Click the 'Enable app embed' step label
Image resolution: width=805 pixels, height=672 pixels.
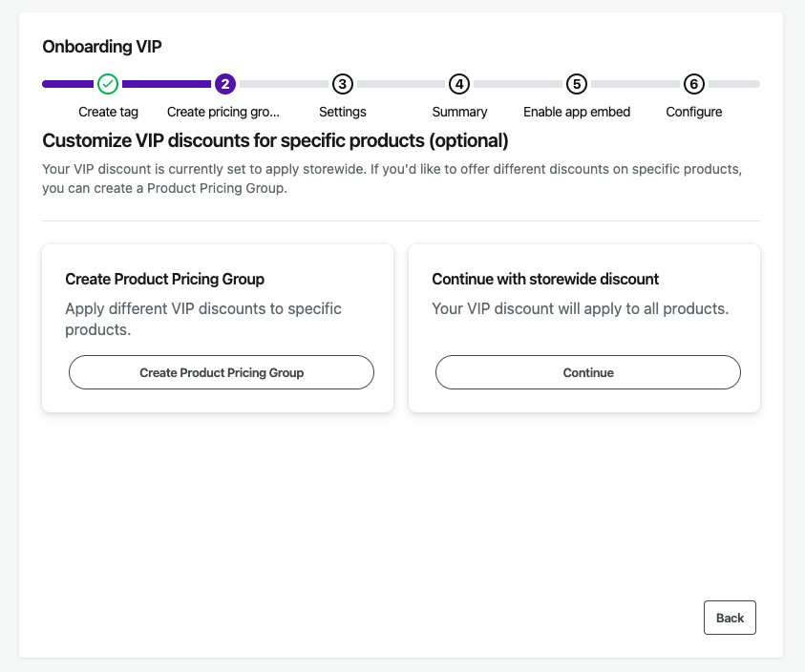577,112
